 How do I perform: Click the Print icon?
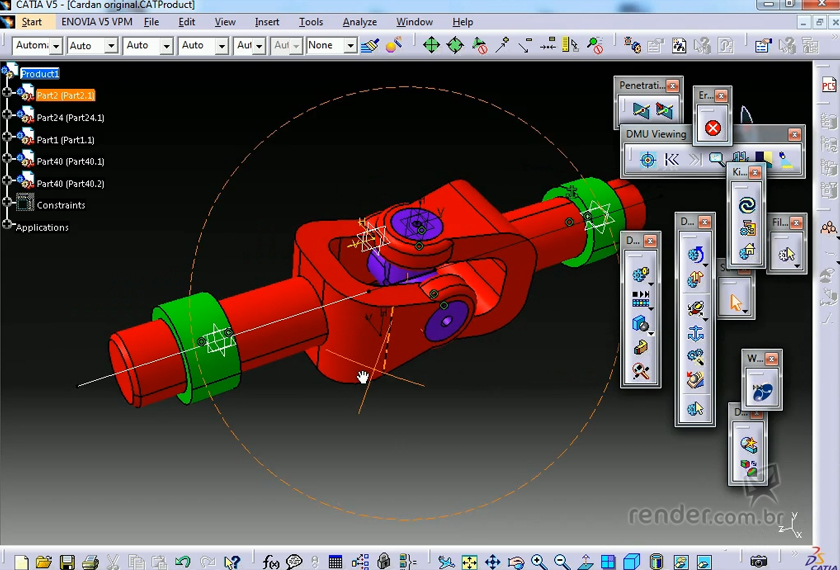(x=90, y=563)
